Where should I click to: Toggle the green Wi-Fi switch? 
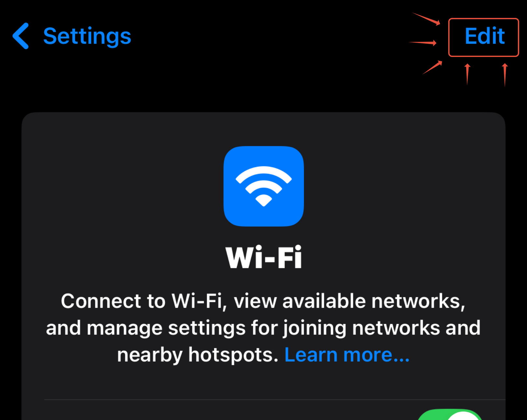(x=450, y=414)
